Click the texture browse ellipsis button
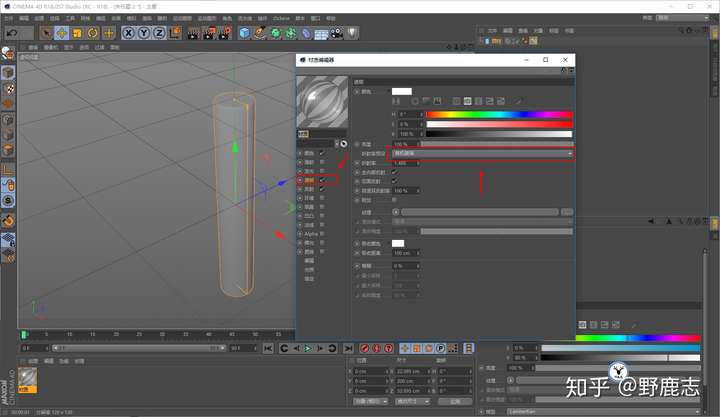Viewport: 720px width, 417px height. 567,212
